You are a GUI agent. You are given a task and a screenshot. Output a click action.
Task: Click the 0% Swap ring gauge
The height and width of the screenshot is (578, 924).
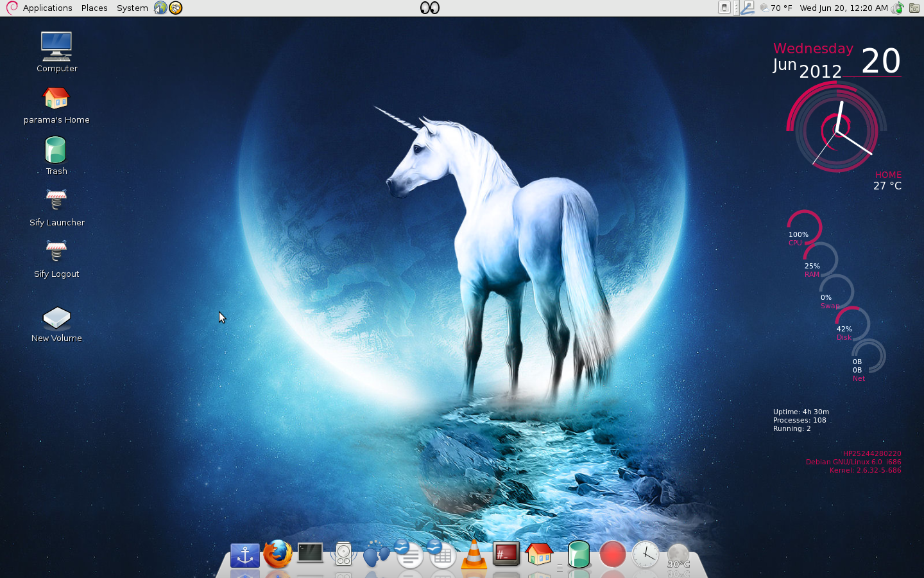pos(836,292)
